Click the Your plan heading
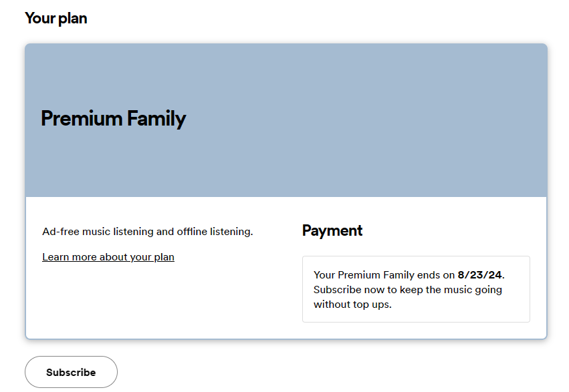 pyautogui.click(x=55, y=18)
